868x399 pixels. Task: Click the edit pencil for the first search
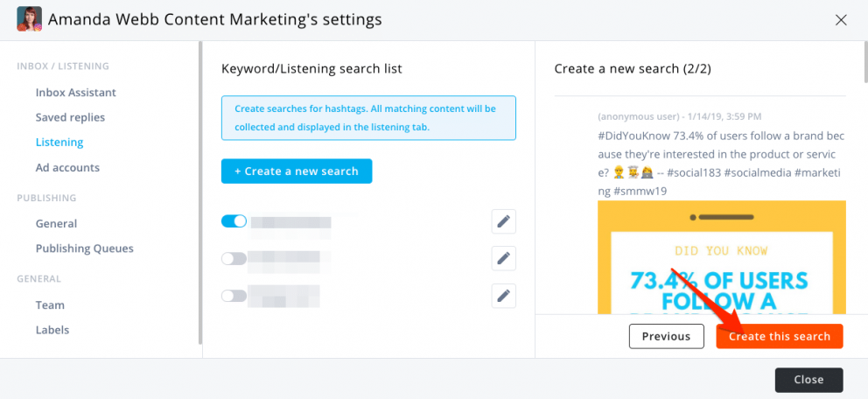click(503, 221)
